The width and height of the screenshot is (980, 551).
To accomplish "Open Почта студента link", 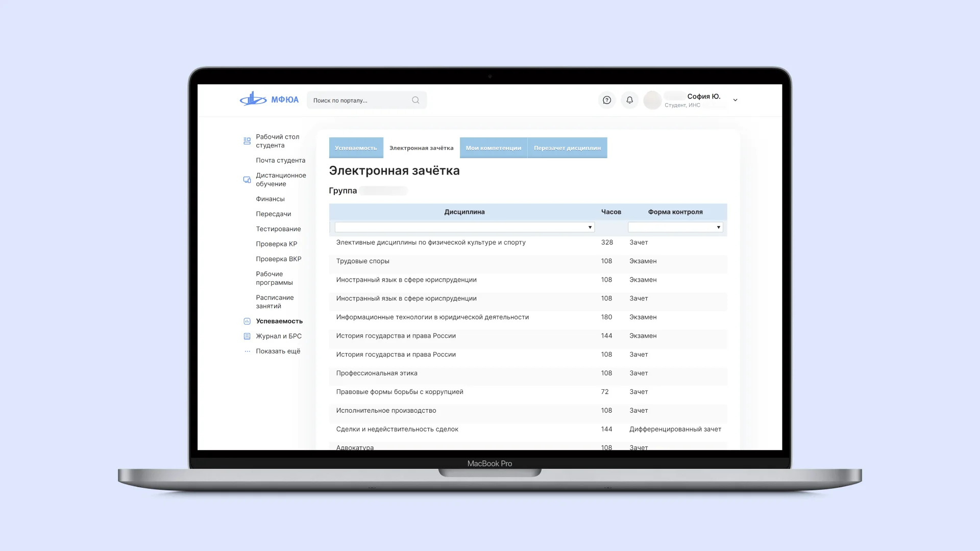I will point(280,160).
